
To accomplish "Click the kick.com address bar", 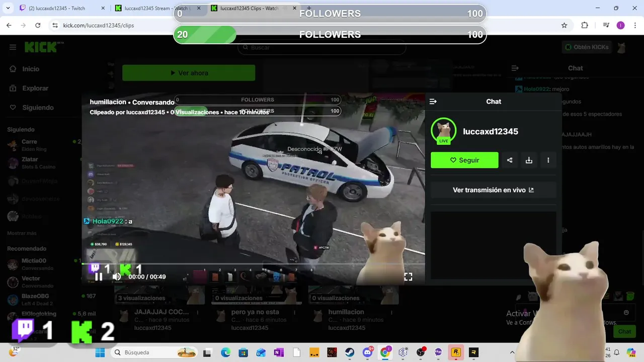I will coord(302,25).
